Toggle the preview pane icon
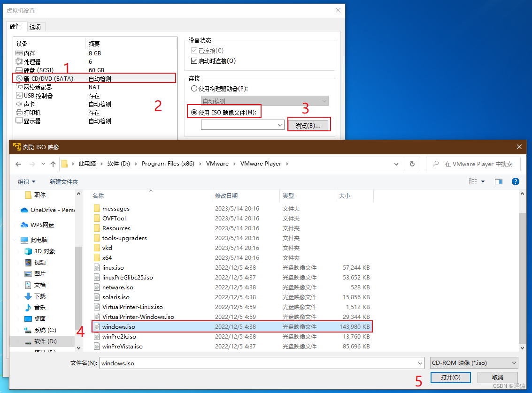This screenshot has width=532, height=393. pos(498,181)
